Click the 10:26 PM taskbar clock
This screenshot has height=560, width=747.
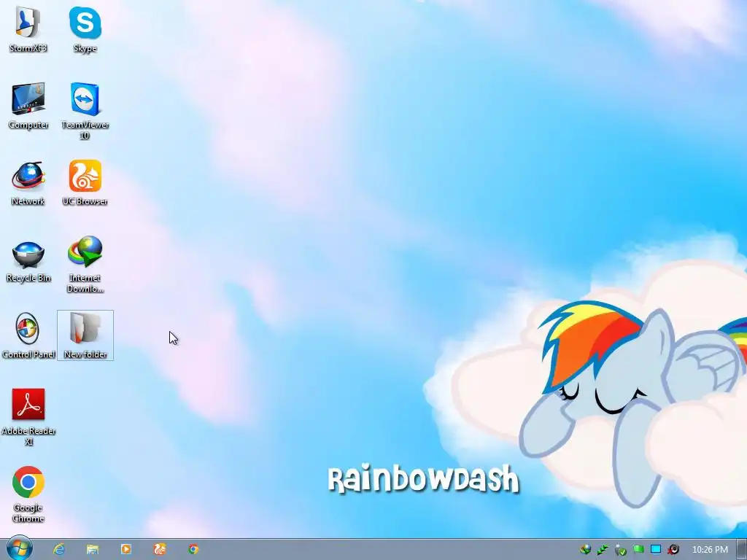pyautogui.click(x=710, y=550)
